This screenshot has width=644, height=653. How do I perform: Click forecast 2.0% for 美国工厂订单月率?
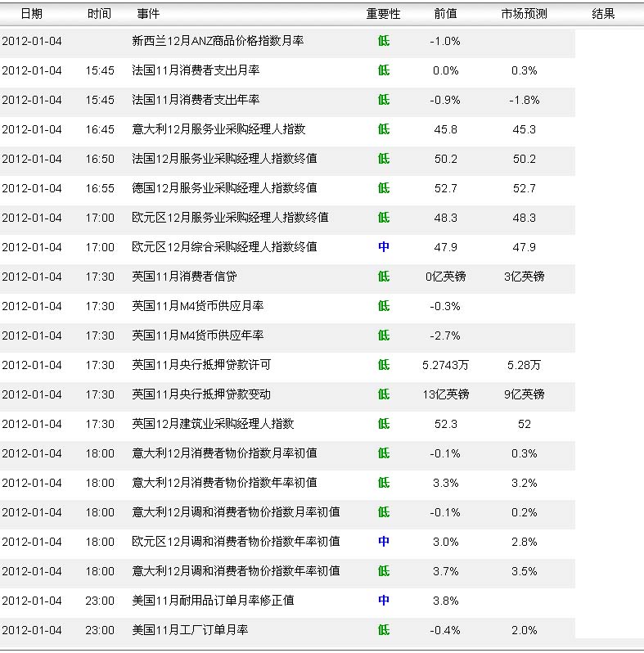[x=524, y=630]
